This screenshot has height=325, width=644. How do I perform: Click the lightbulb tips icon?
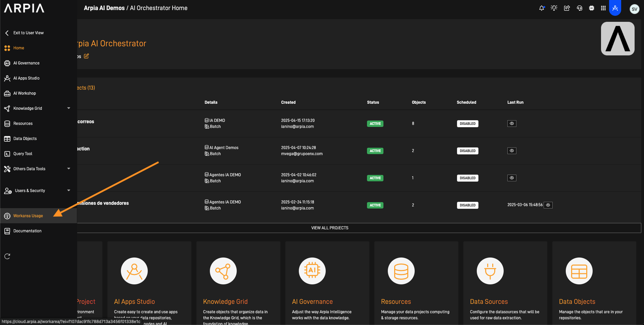click(554, 8)
